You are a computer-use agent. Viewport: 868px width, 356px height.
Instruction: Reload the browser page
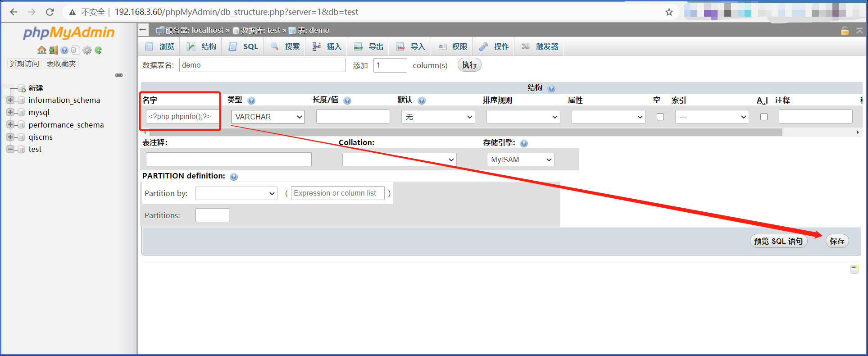point(50,12)
